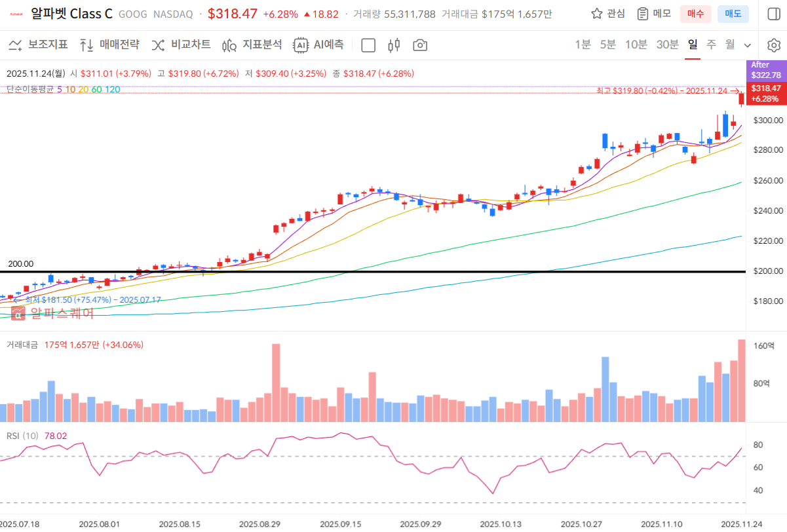Open the AI예측 prediction feature
The height and width of the screenshot is (532, 787).
tap(318, 45)
